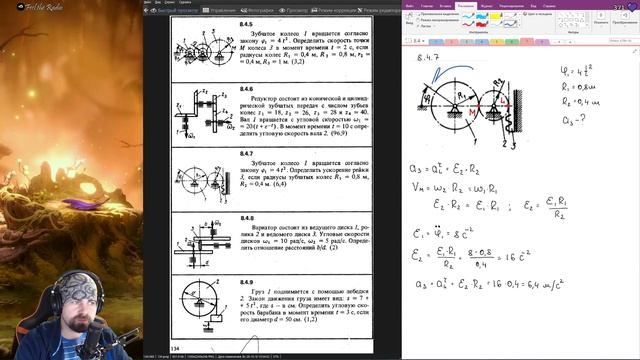The width and height of the screenshot is (640, 360).
Task: Click the back arrow in image viewer
Action: [x=146, y=10]
